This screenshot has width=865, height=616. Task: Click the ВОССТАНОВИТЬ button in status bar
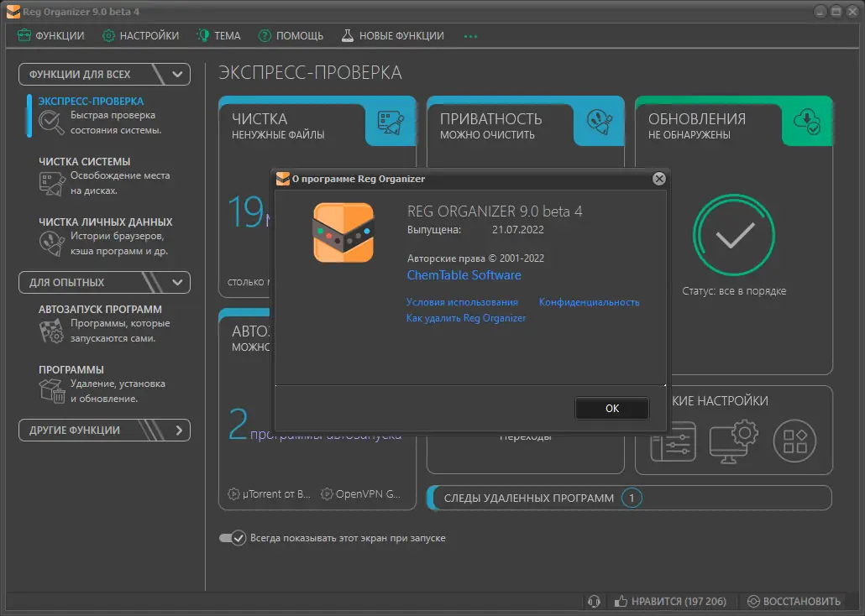794,601
